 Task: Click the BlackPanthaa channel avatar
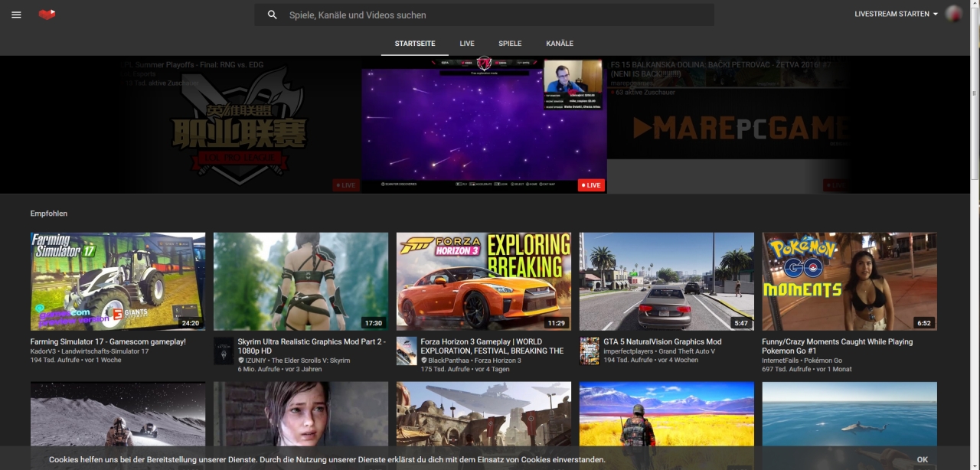(407, 351)
